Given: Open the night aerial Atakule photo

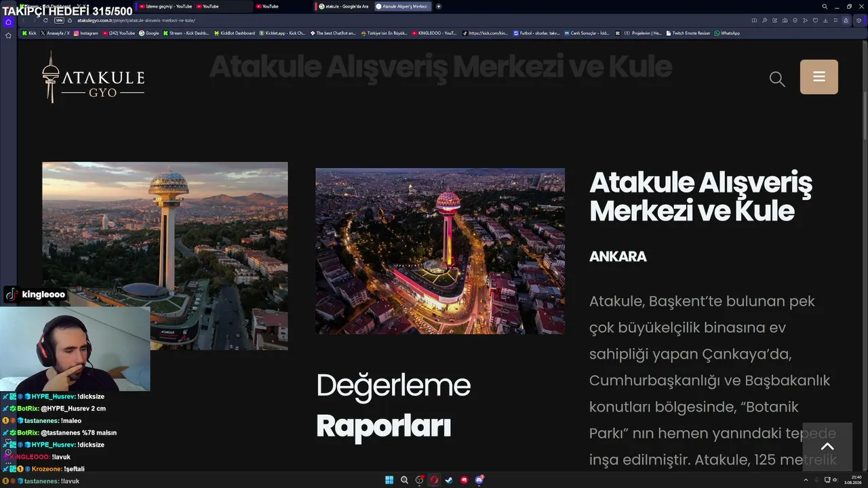Looking at the screenshot, I should (440, 251).
